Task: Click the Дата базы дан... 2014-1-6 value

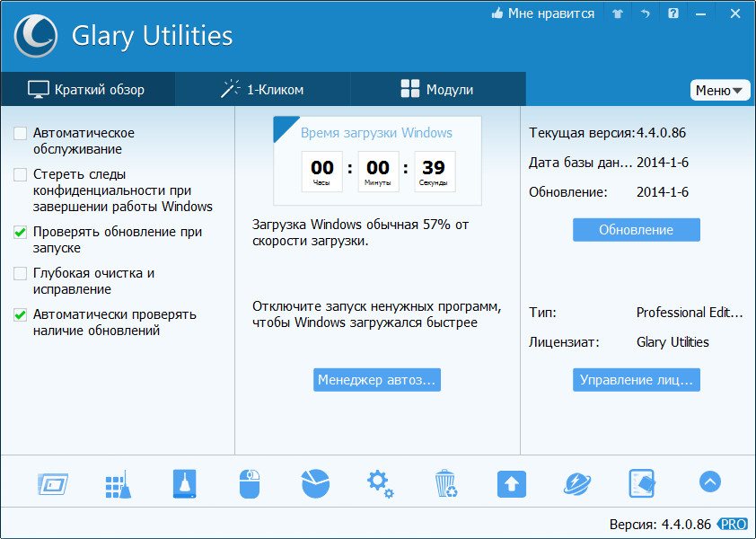Action: click(663, 162)
